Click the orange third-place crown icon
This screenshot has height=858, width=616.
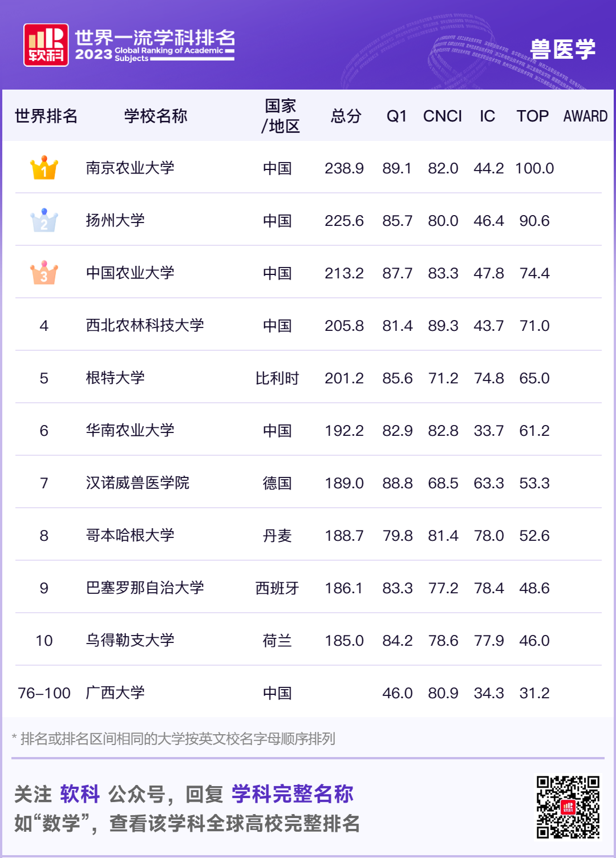(x=44, y=273)
